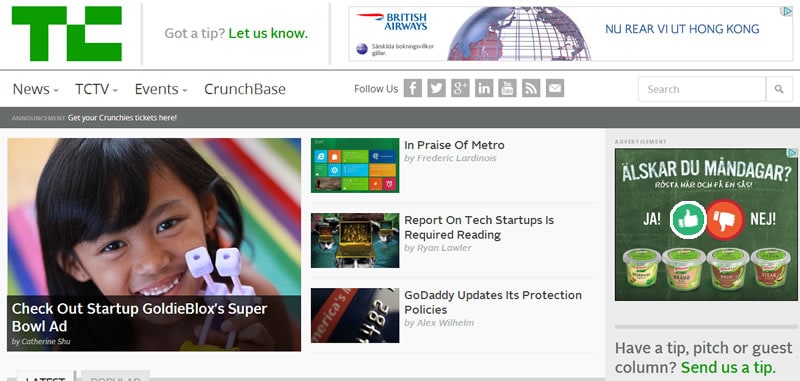Open the Google Plus follow icon

(x=460, y=88)
